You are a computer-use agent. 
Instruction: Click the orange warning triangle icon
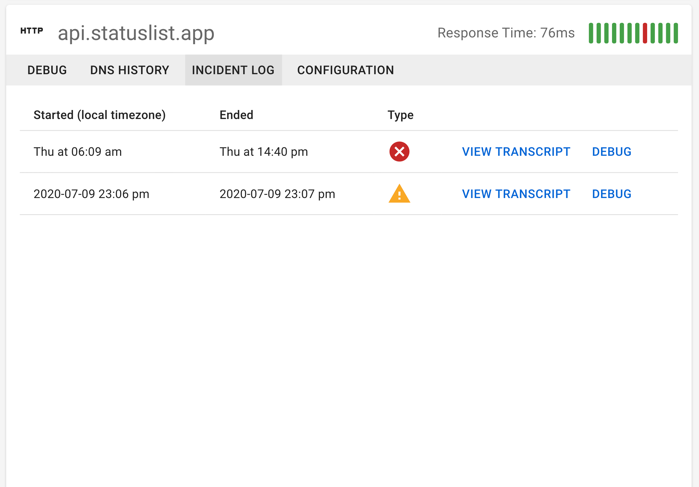pyautogui.click(x=399, y=194)
